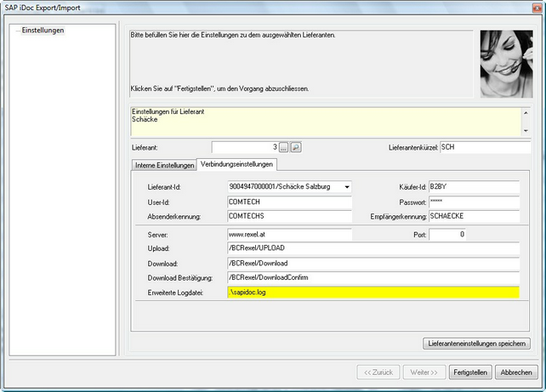Expand the Lieferant-Id dropdown list
Screen dimensions: 546x392
[x=347, y=187]
